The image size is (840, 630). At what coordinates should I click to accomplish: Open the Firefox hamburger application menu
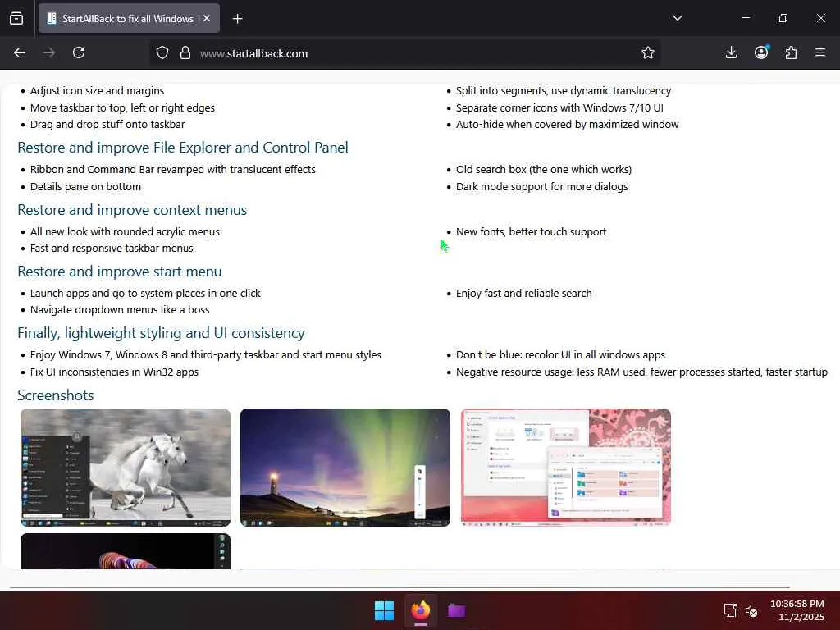[x=820, y=52]
